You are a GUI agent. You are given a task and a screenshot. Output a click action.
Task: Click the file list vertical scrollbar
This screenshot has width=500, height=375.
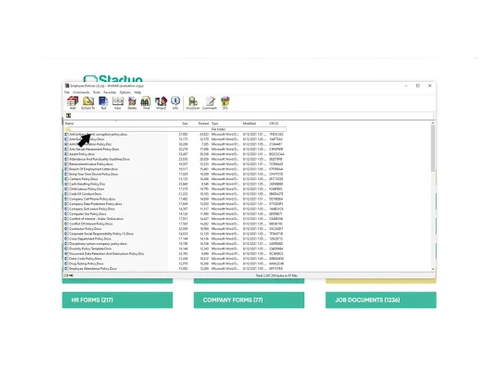click(433, 197)
